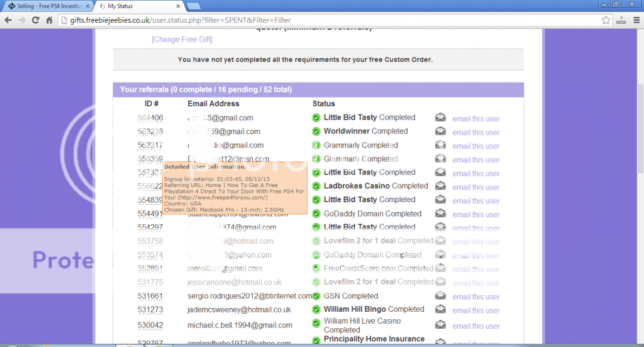Close the My Status tab

tap(178, 6)
